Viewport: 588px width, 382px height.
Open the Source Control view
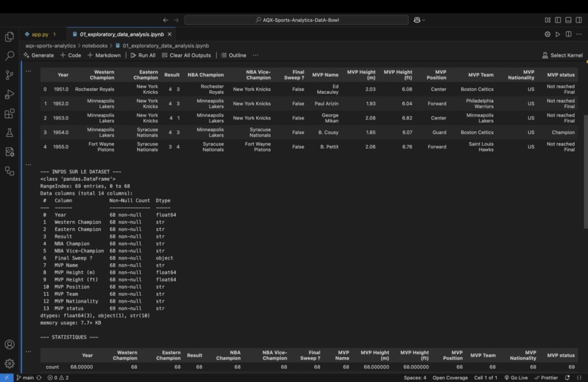(9, 75)
